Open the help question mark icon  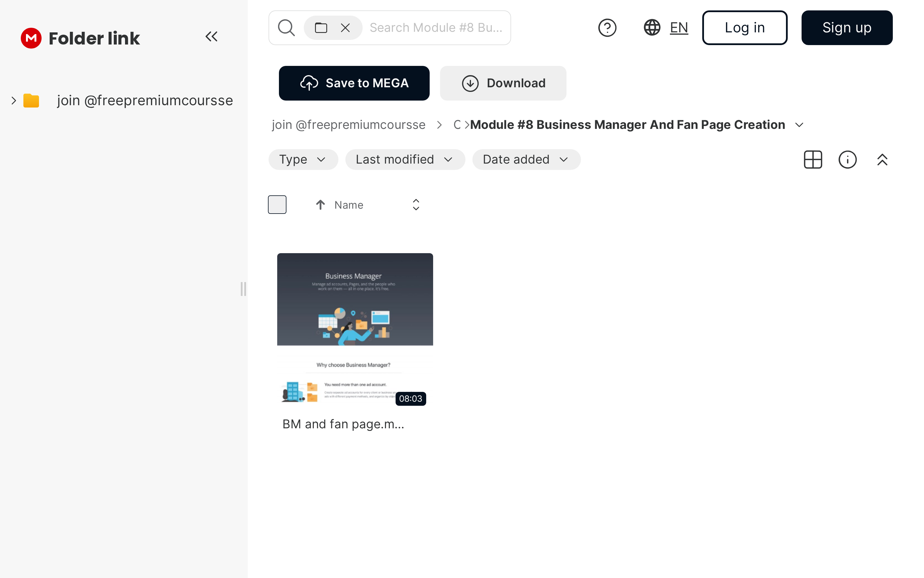(x=607, y=27)
